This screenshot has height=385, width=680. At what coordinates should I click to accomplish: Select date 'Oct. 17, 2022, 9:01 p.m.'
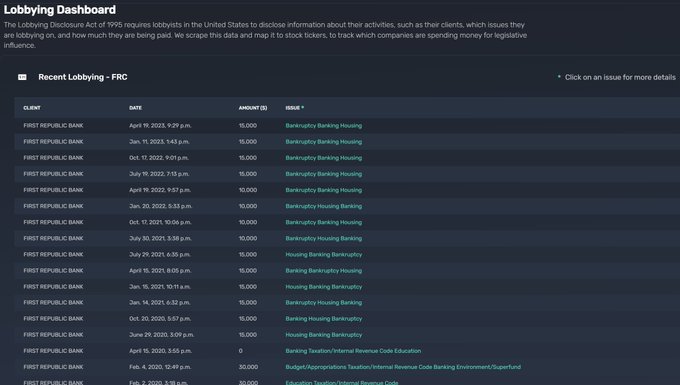click(x=159, y=158)
